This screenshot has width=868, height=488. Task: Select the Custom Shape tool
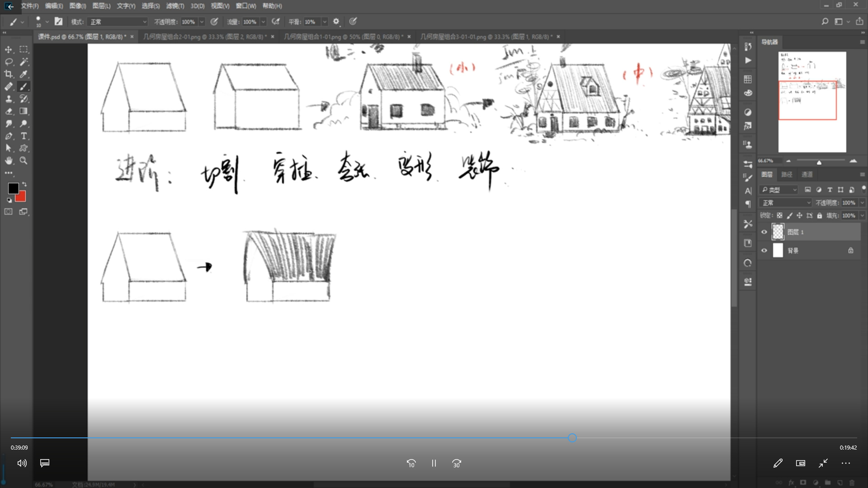click(24, 148)
